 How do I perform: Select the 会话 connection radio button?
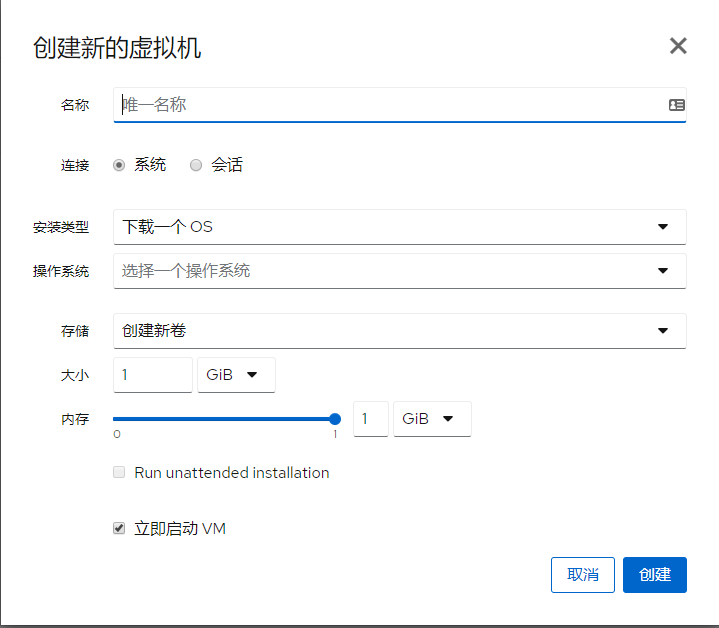196,165
